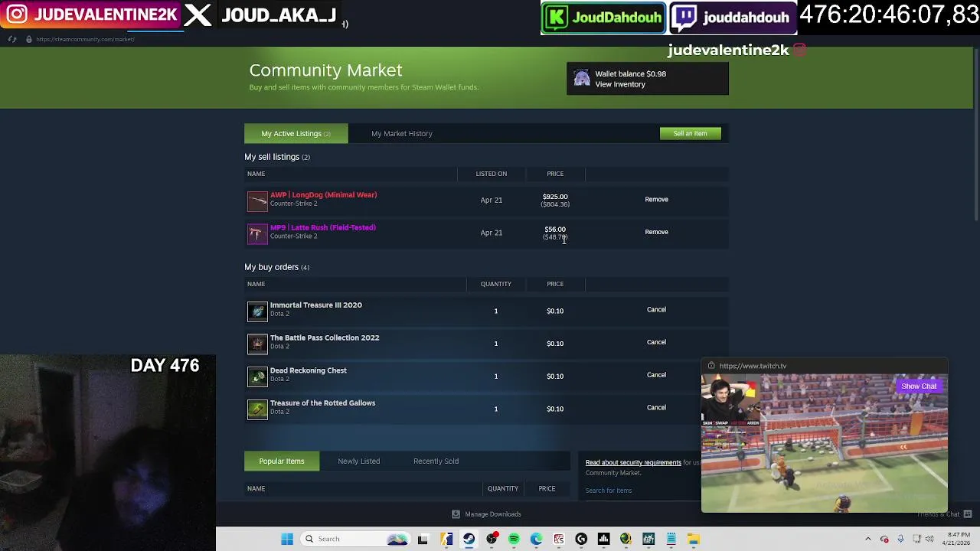Click the Manage Downloads label
Image resolution: width=980 pixels, height=551 pixels.
click(x=492, y=514)
